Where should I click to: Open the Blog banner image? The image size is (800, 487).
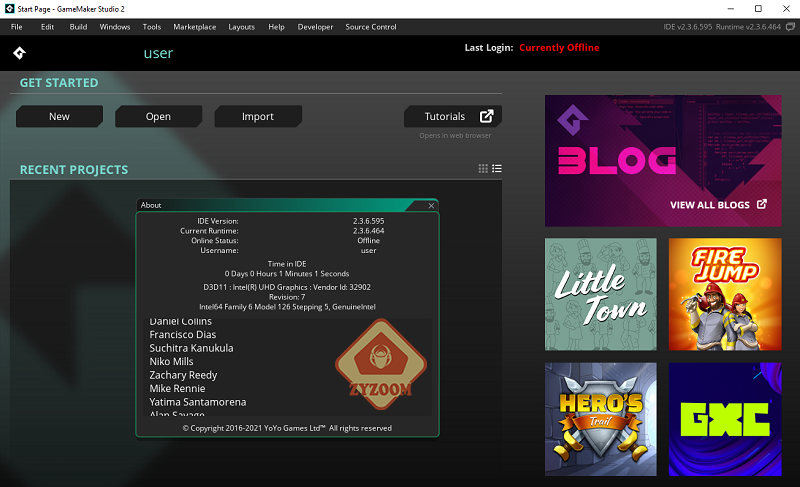click(x=663, y=161)
